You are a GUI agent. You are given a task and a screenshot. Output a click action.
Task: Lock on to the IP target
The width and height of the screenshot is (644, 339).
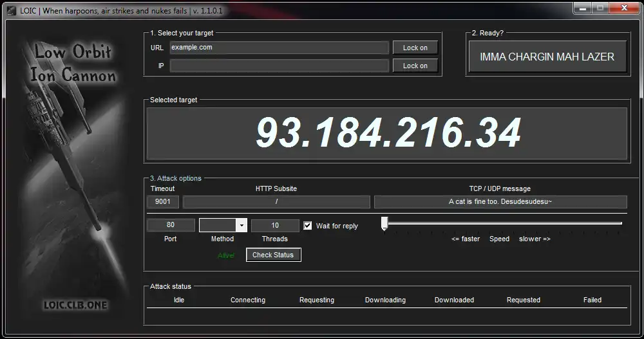(415, 66)
